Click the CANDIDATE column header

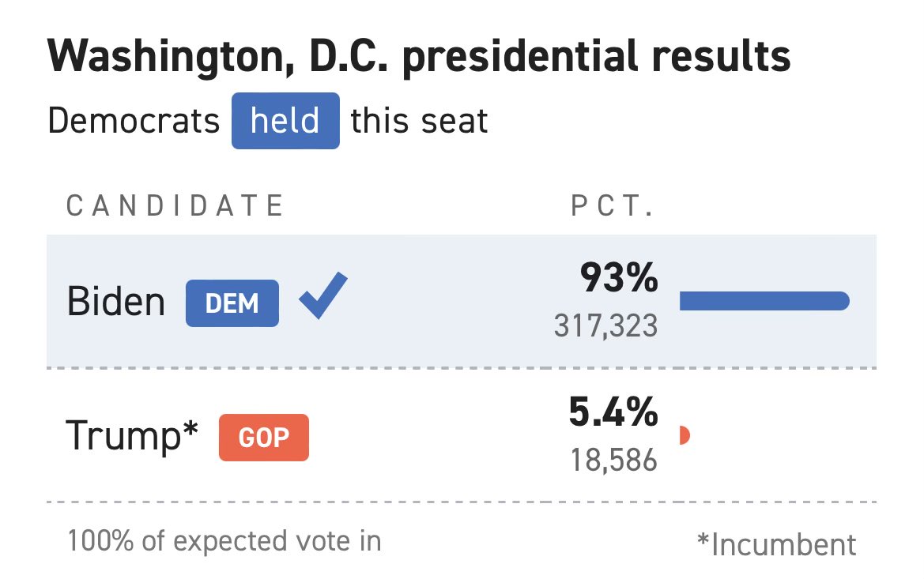175,206
